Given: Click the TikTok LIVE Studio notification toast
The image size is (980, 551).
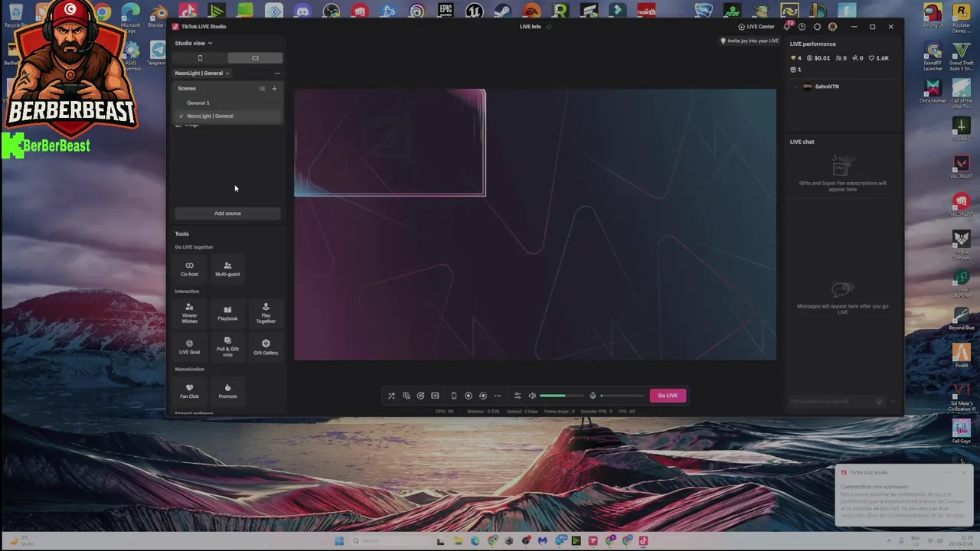Looking at the screenshot, I should point(904,495).
